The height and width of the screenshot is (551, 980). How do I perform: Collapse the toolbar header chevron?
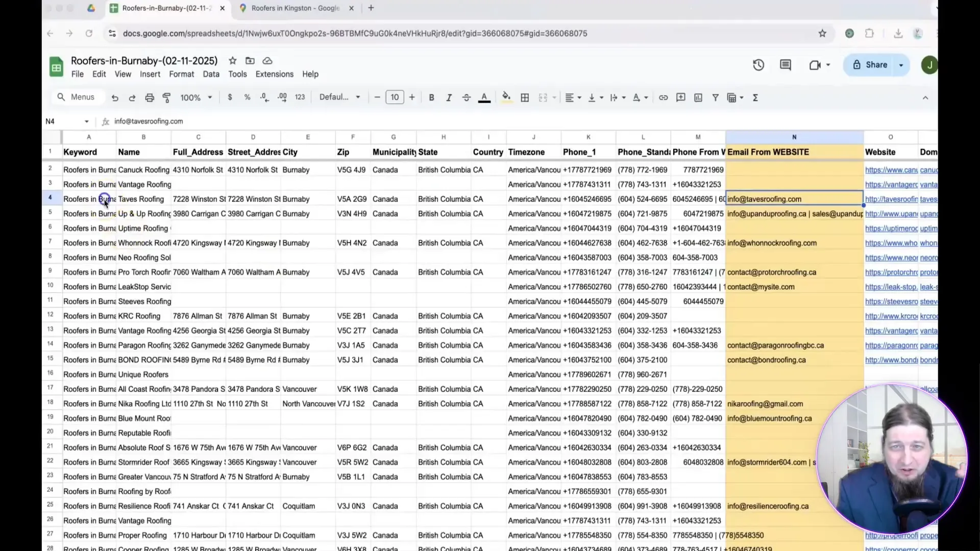click(925, 97)
